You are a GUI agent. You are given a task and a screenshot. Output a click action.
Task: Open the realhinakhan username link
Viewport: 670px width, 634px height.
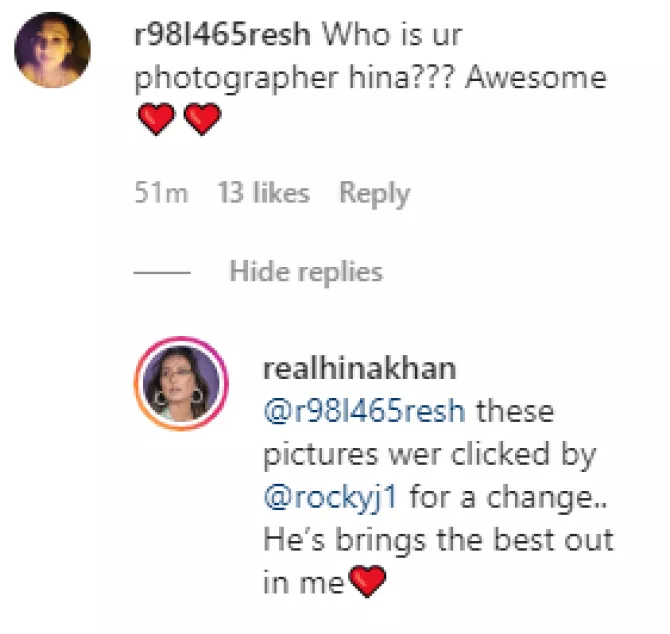point(359,368)
